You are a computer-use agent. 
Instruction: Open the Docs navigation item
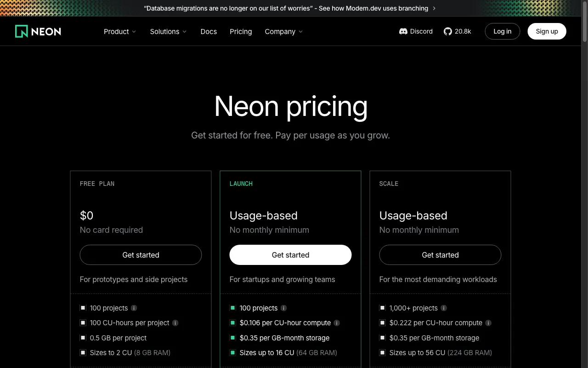click(x=209, y=31)
